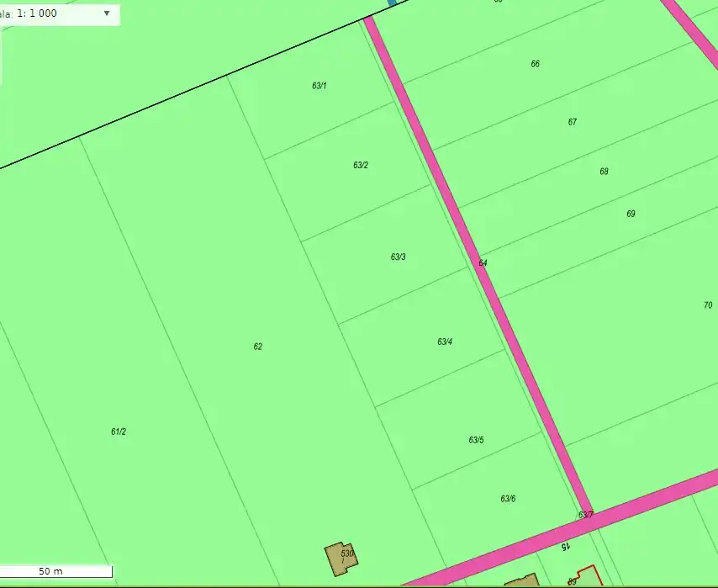
Task: Choose plot 68 on the map
Action: 604,172
